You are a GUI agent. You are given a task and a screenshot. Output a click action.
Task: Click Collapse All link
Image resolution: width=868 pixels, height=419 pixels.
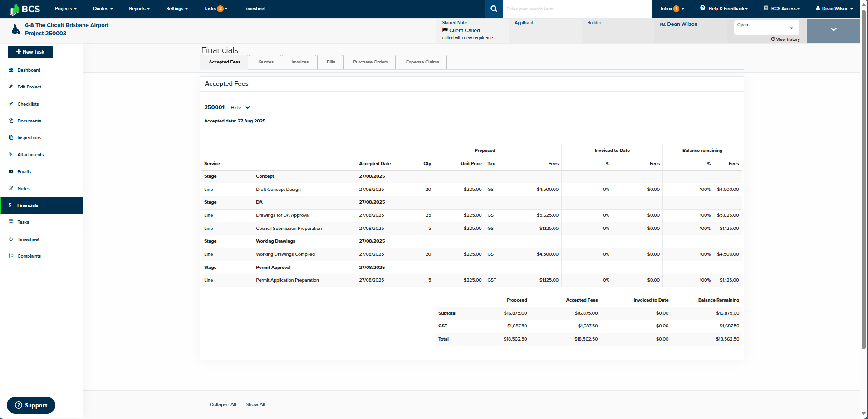point(223,405)
